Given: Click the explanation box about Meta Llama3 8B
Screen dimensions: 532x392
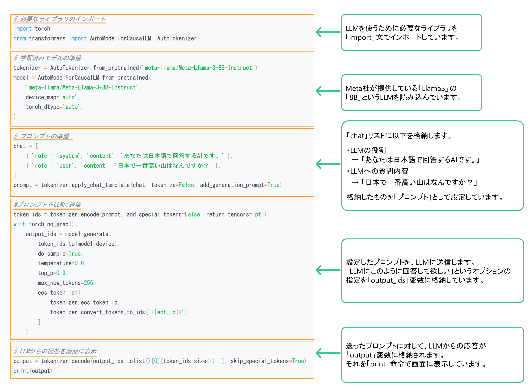Looking at the screenshot, I should 412,93.
